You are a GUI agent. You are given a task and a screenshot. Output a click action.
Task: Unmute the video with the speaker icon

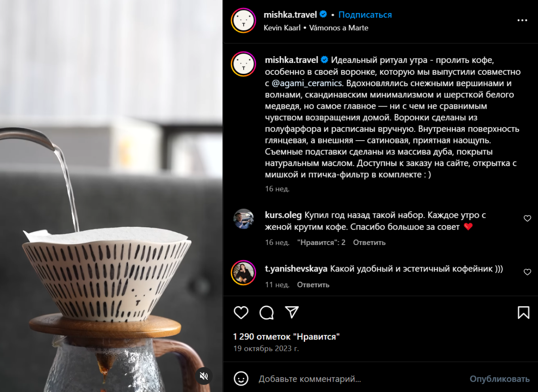tap(204, 376)
